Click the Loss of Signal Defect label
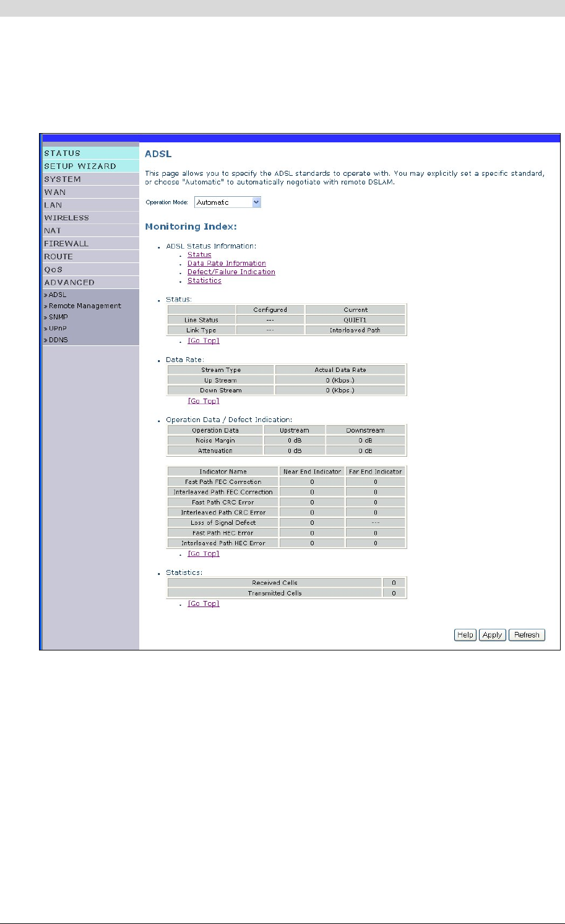Screen dimensions: 565x924 pos(223,523)
